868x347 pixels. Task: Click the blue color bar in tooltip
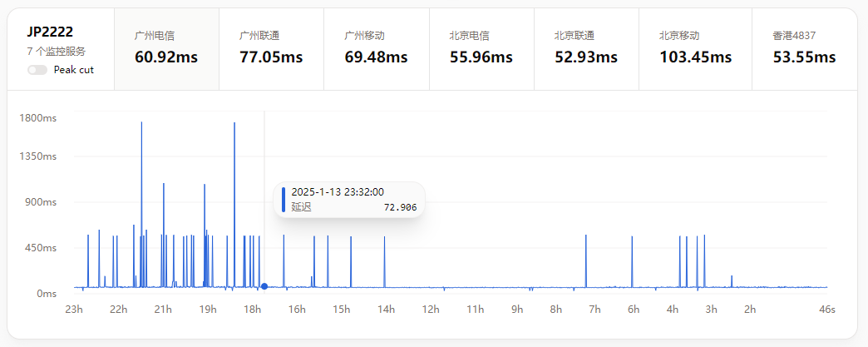coord(284,200)
